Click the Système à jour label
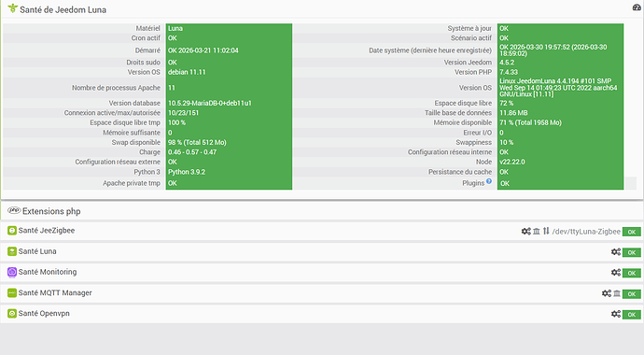The height and width of the screenshot is (355, 644). [469, 28]
